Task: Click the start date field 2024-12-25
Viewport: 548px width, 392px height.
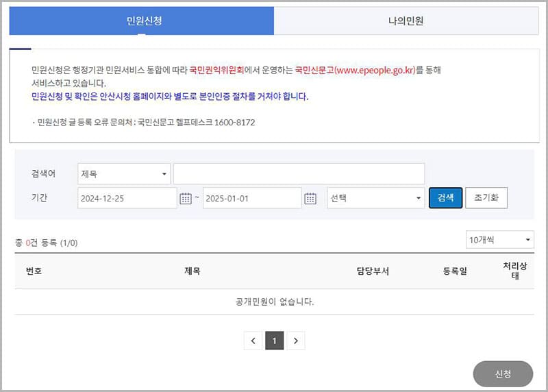Action: (127, 198)
